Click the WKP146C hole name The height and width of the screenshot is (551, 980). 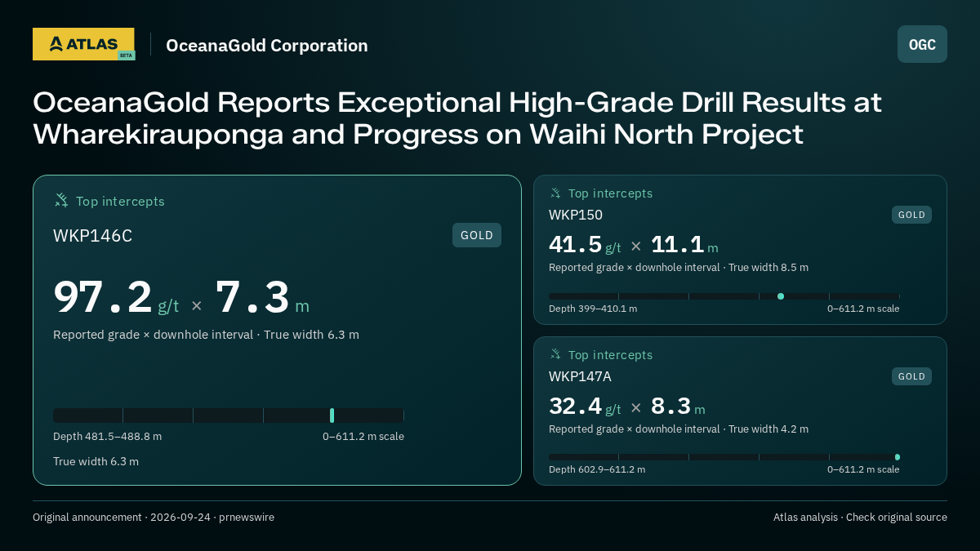point(92,236)
